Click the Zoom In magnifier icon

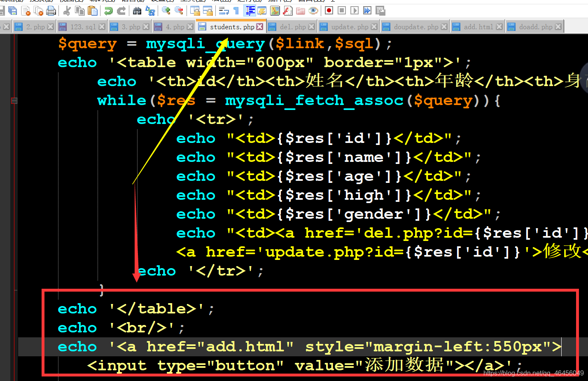click(166, 11)
